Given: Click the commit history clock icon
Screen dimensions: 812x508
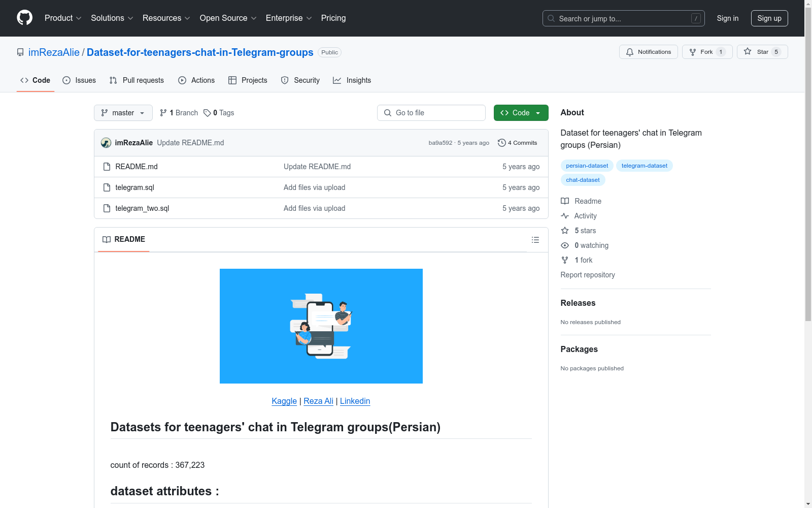Looking at the screenshot, I should click(502, 143).
